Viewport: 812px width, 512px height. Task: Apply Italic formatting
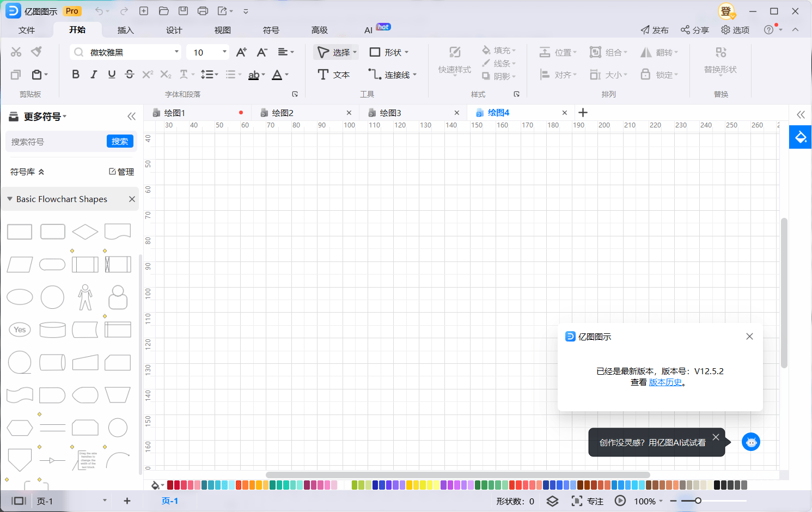[x=94, y=75]
